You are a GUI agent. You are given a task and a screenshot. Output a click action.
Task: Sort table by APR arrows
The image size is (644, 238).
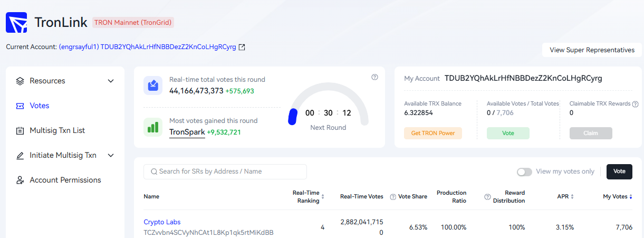point(572,197)
